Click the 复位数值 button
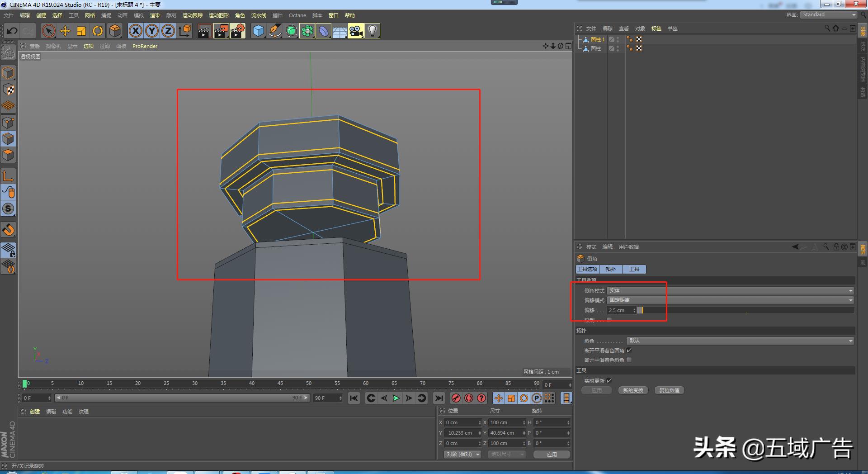This screenshot has width=868, height=474. point(669,390)
